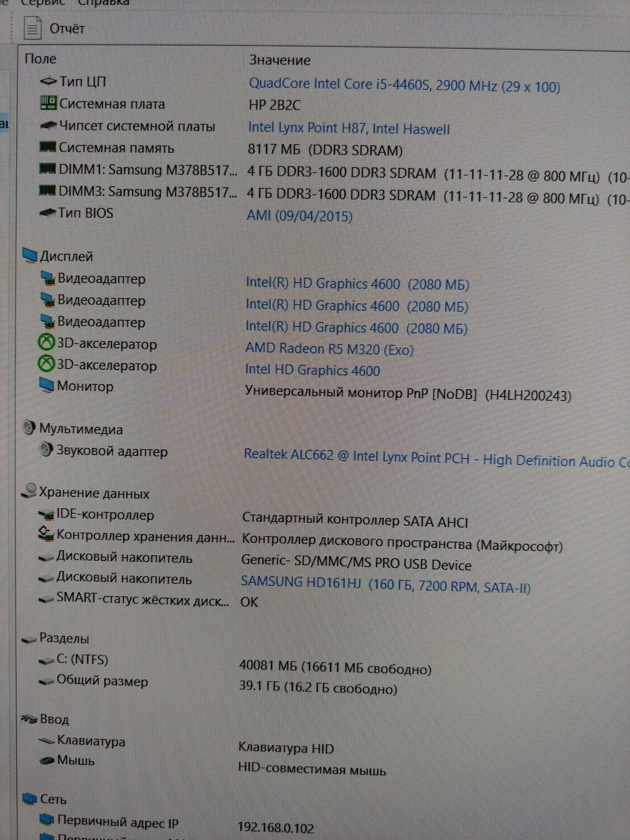Click the IDE-контроллер row icon
The image size is (630, 840).
[x=46, y=515]
